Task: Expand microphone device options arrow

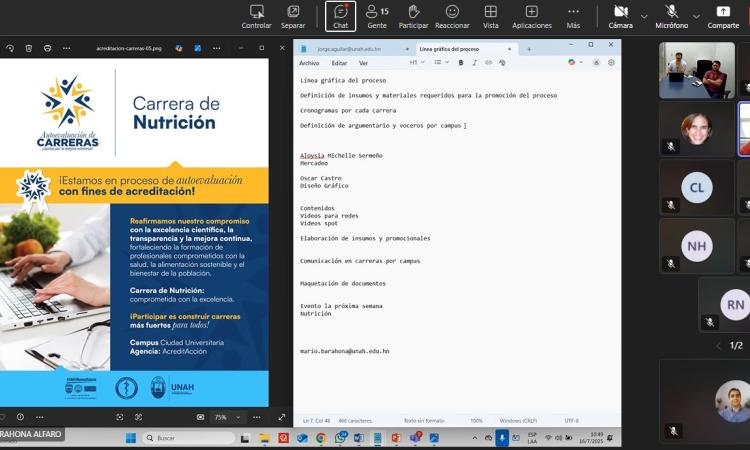Action: [696, 17]
